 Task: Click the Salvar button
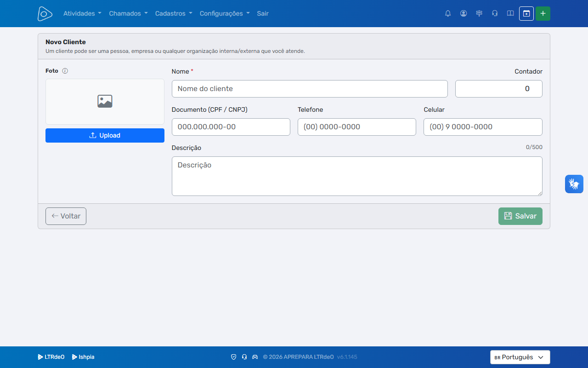(520, 216)
